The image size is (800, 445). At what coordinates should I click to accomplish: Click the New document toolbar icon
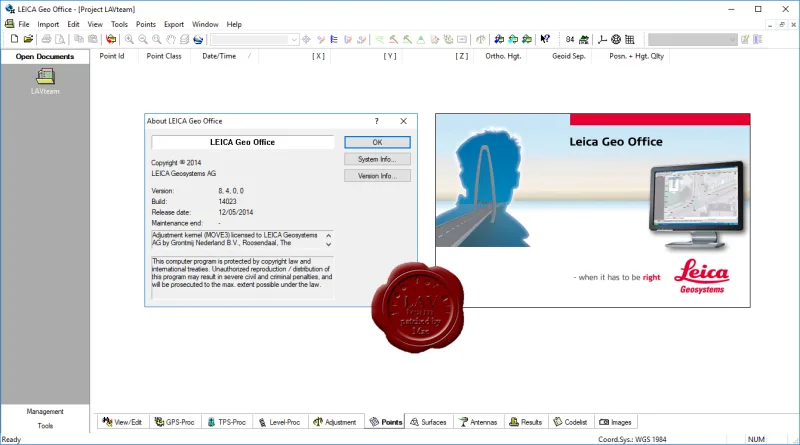tap(14, 39)
